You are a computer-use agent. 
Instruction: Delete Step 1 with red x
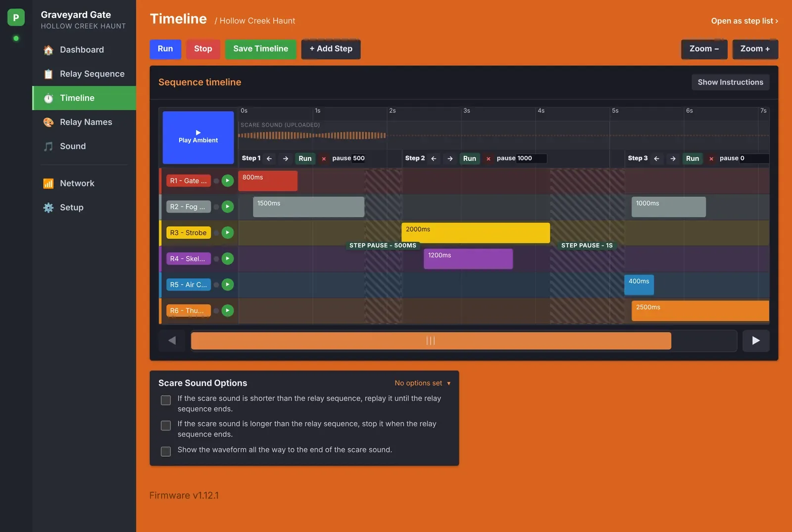324,159
